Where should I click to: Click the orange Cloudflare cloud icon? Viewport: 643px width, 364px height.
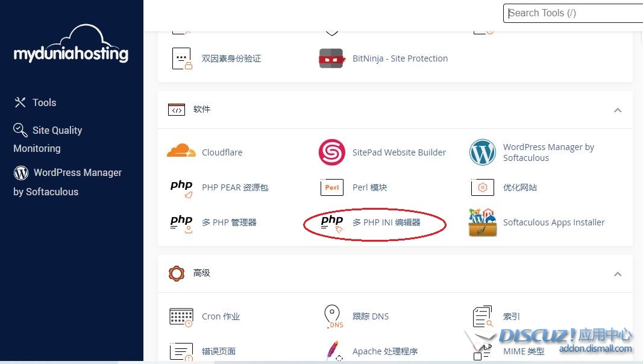pos(181,151)
